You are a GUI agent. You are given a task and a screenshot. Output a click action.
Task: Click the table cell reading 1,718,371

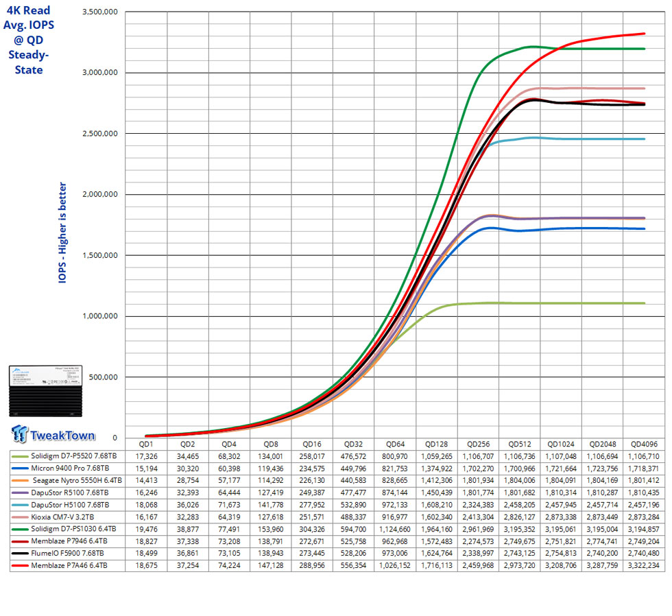tap(644, 469)
